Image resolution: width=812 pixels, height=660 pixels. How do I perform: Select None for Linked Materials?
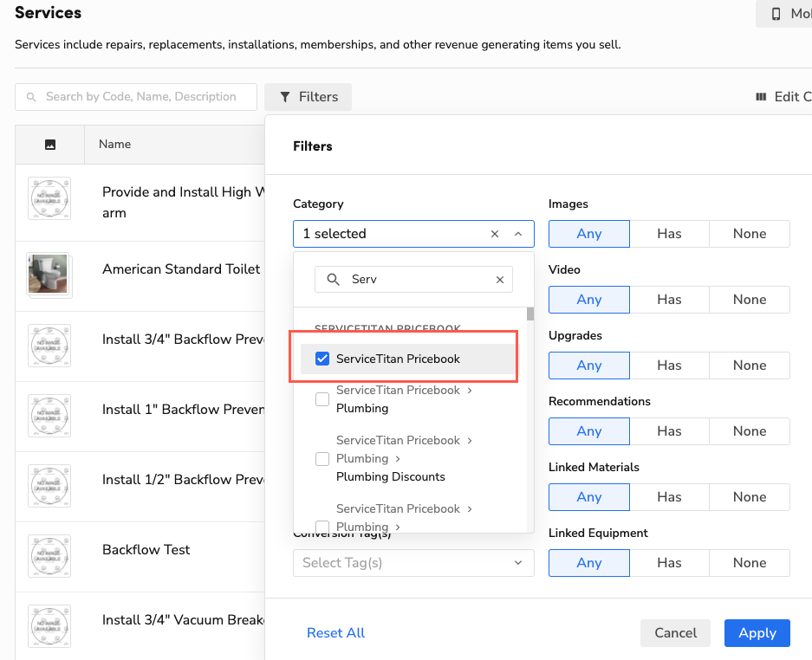[750, 497]
